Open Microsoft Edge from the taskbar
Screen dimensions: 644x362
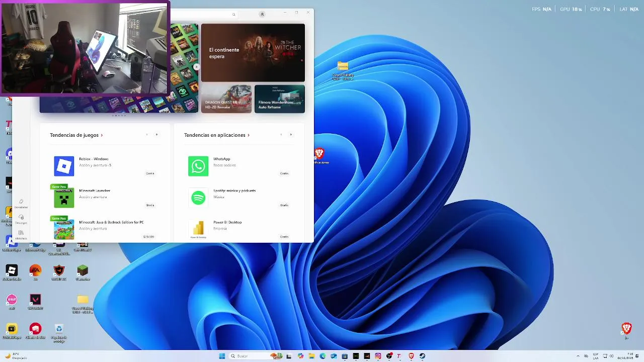click(323, 356)
